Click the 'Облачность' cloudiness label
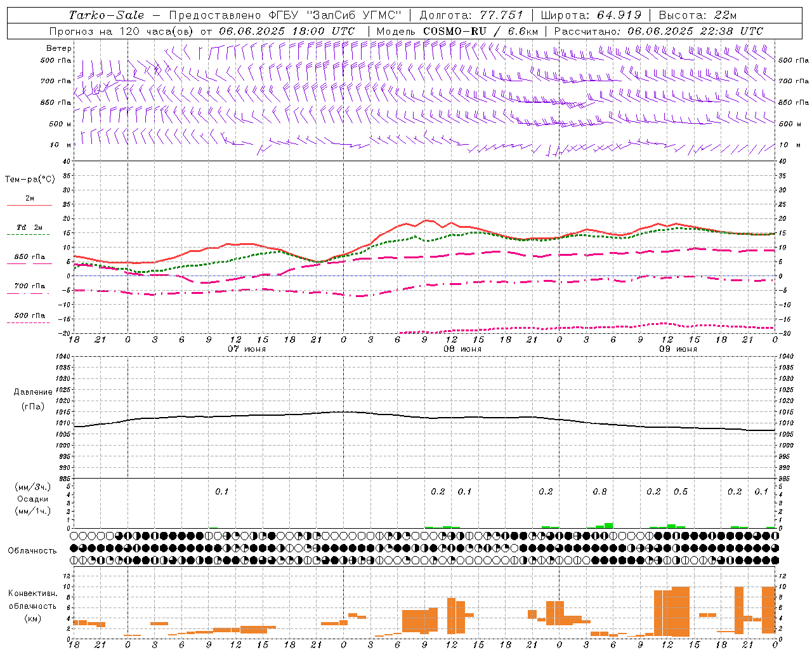 [x=32, y=551]
